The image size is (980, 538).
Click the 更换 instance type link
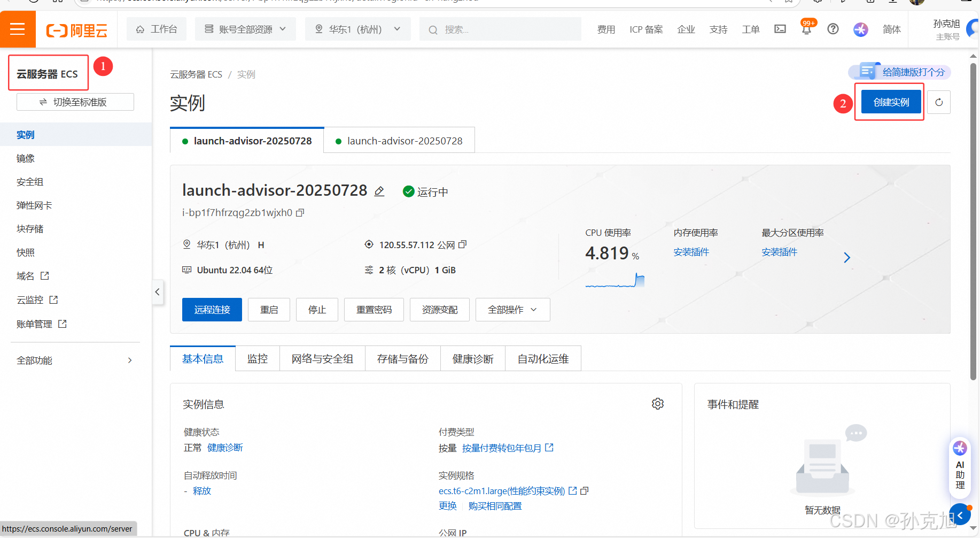(448, 506)
